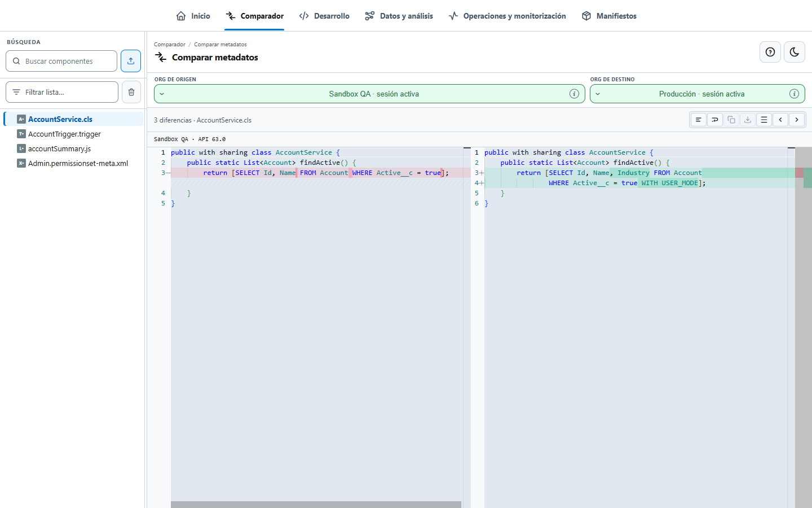Go to previous difference arrow
The width and height of the screenshot is (812, 508).
click(780, 120)
